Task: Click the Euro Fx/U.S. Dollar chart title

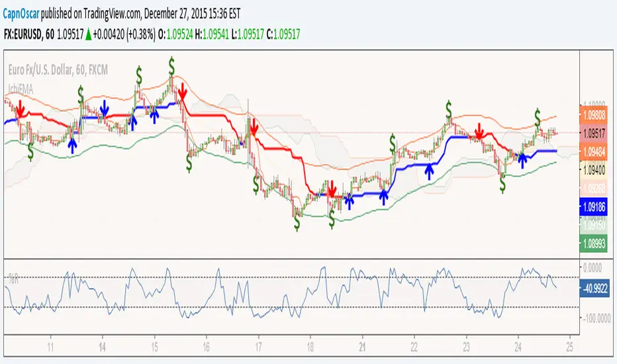Action: [58, 70]
